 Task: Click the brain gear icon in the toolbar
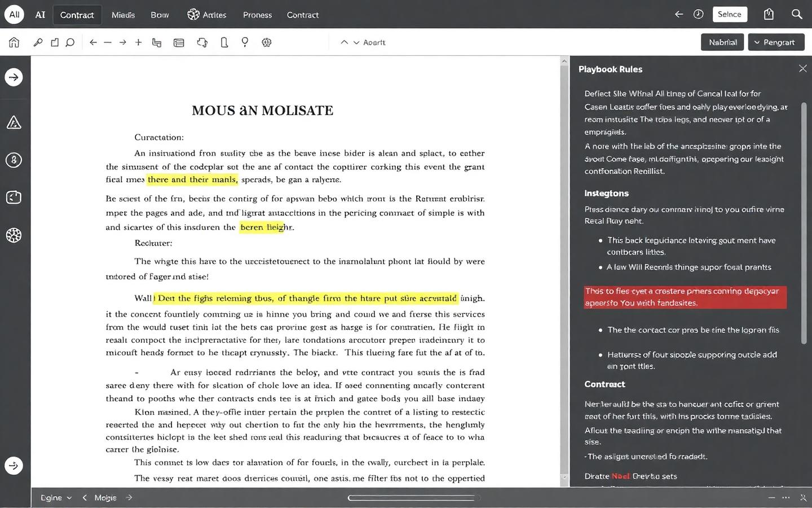click(x=267, y=42)
